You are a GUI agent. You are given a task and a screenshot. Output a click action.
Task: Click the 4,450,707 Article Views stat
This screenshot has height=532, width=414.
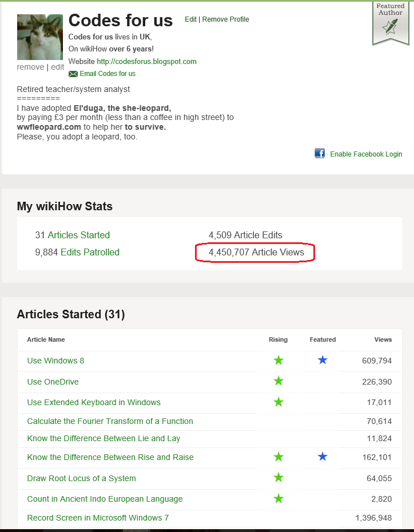tap(256, 252)
